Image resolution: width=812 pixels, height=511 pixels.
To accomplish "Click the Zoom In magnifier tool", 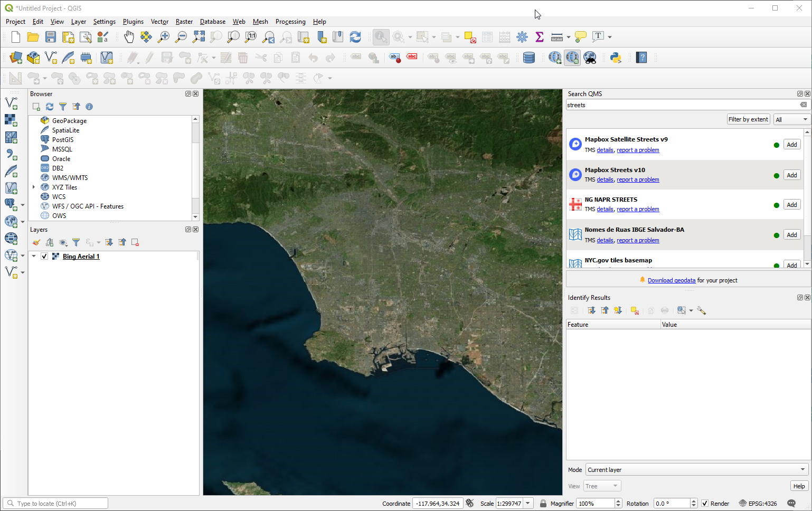I will click(x=164, y=37).
